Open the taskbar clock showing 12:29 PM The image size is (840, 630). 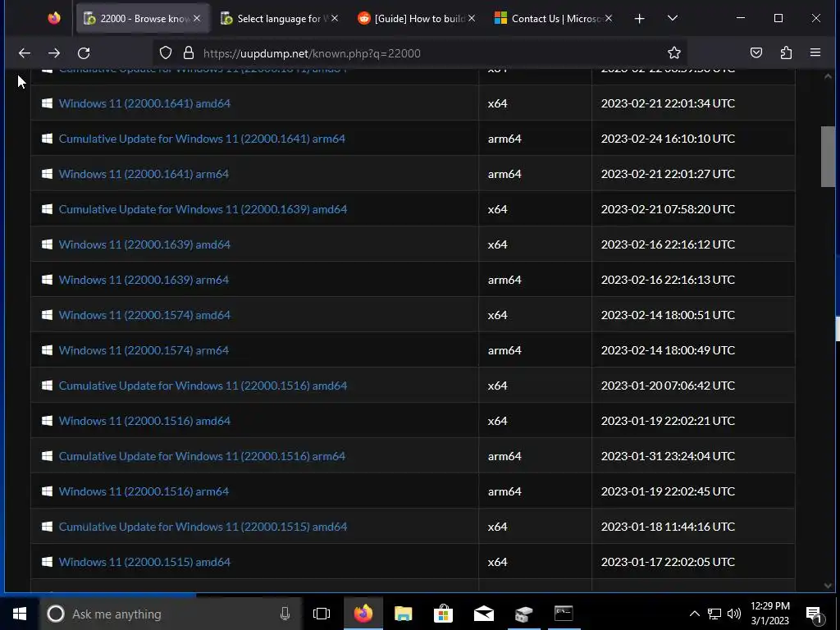769,614
